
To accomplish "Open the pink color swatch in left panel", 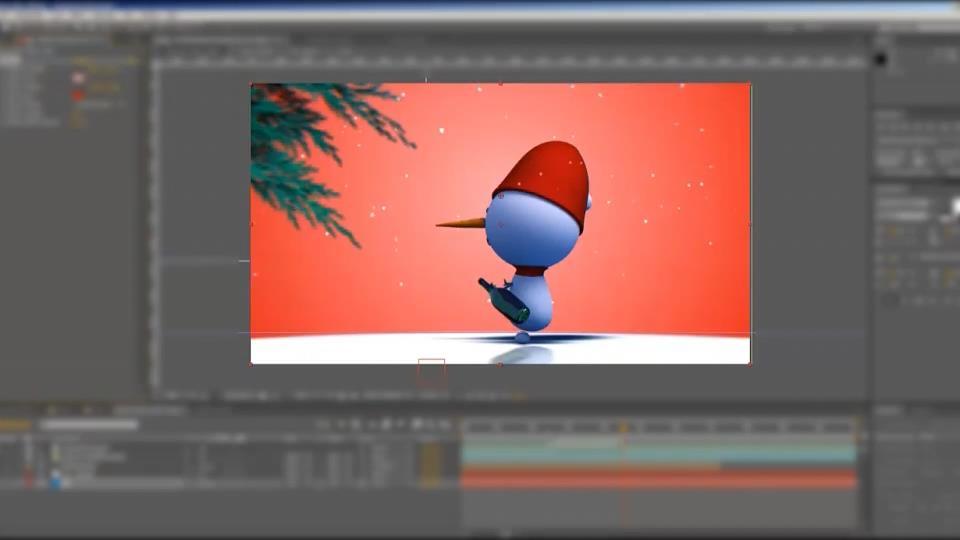I will tap(78, 78).
